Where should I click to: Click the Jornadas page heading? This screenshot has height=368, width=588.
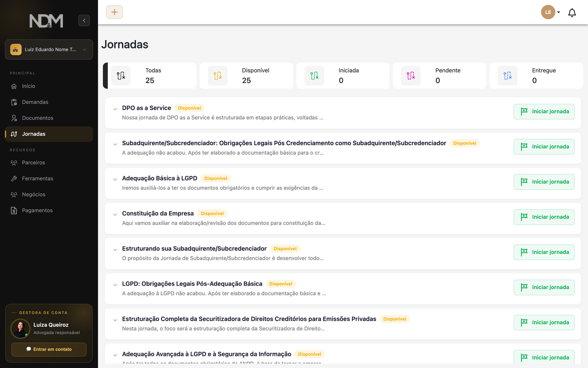coord(125,44)
